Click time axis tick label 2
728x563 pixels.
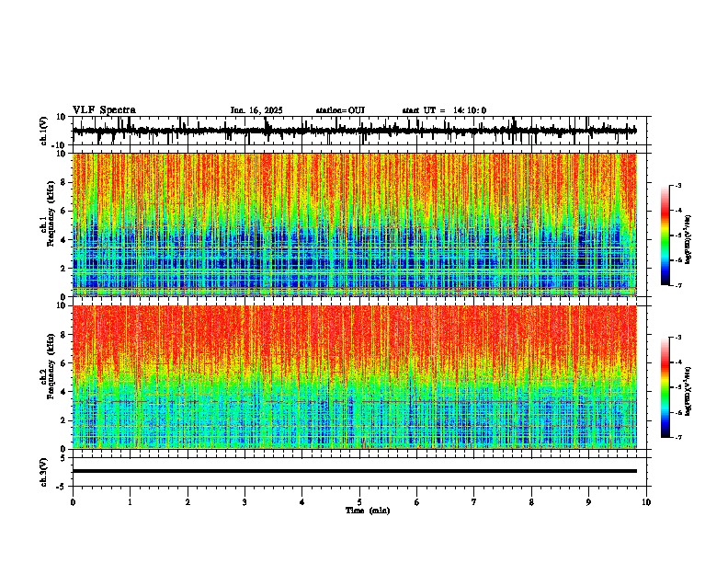(x=188, y=502)
